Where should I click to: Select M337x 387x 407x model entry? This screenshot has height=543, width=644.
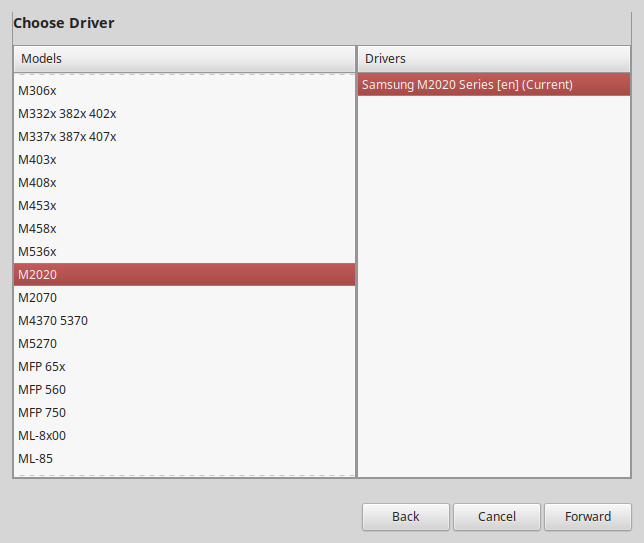[x=67, y=136]
